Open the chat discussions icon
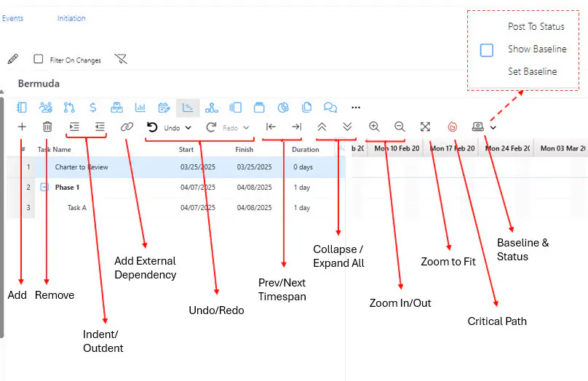Screen dimensions: 588x381 click(x=330, y=108)
